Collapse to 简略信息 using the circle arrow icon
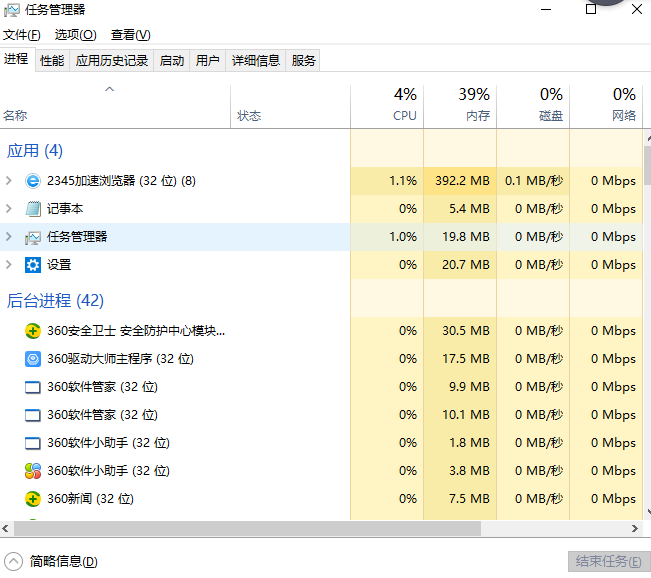Screen dimensions: 651x578 [x=13, y=562]
